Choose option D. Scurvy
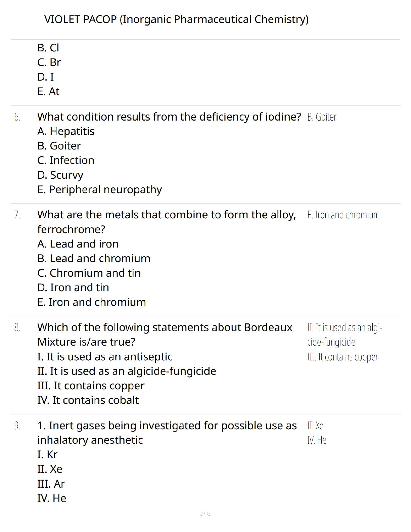Image resolution: width=411 pixels, height=532 pixels. pos(60,175)
